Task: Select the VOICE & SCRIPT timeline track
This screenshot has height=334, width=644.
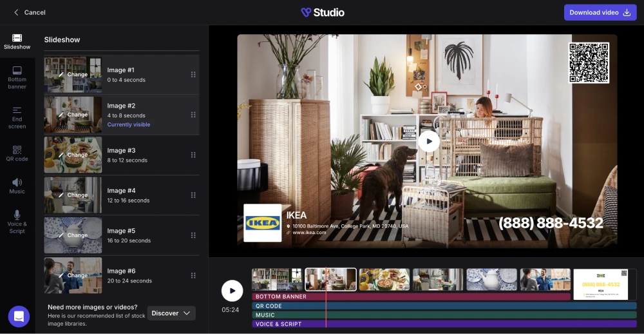Action: 444,324
